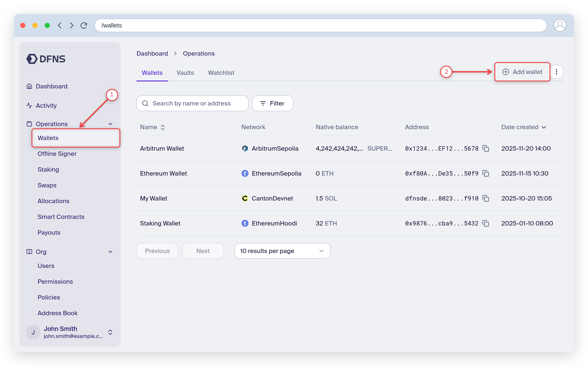
Task: Collapse the Operations section chevron
Action: (110, 124)
